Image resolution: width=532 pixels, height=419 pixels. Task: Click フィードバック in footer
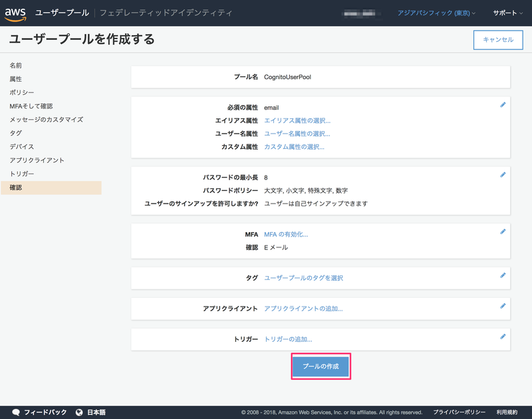45,412
